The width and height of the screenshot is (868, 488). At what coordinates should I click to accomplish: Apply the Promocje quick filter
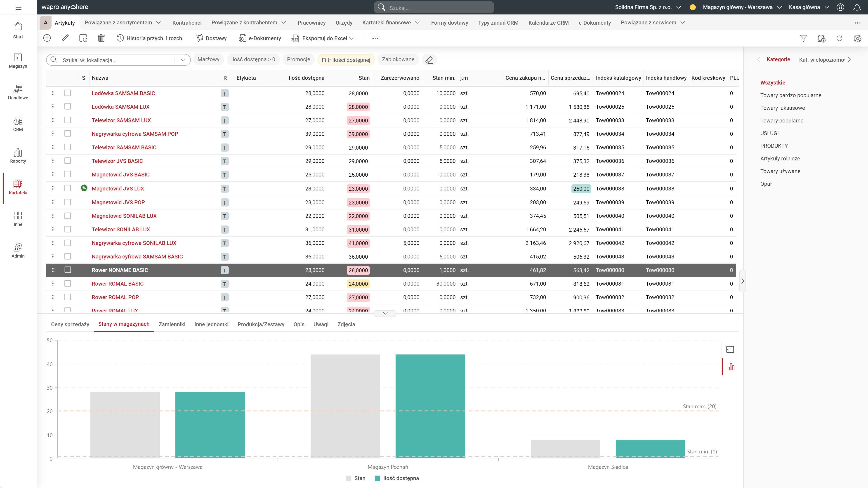click(x=298, y=60)
